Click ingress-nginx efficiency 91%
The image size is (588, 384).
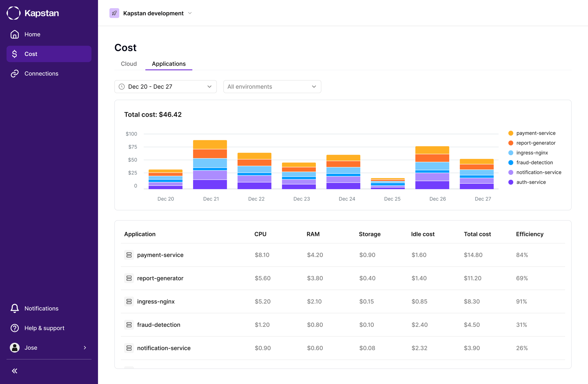tap(521, 301)
